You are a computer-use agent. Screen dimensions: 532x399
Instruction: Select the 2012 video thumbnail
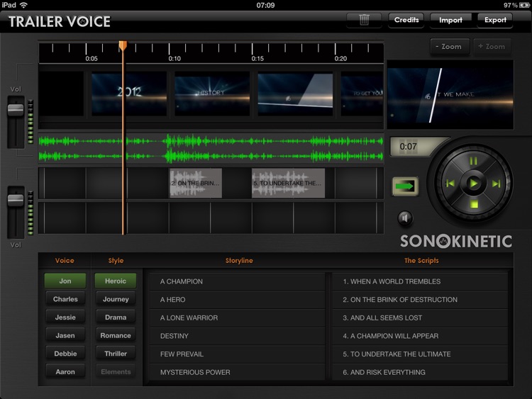(129, 94)
